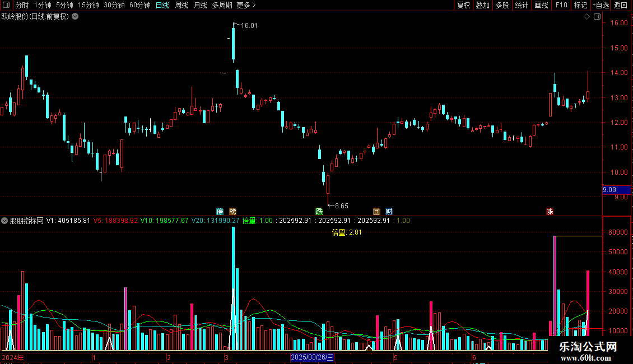
Task: Click the green 倍量: 1.00 value
Action: pyautogui.click(x=258, y=221)
